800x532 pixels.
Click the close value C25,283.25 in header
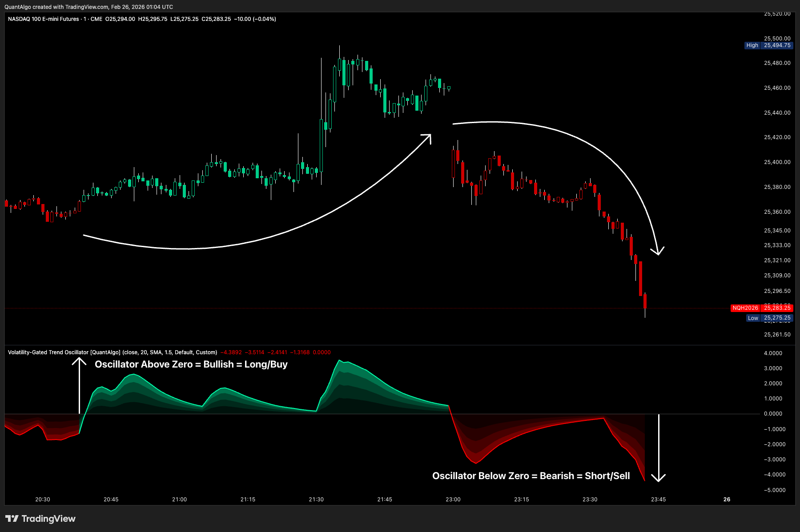pyautogui.click(x=216, y=19)
